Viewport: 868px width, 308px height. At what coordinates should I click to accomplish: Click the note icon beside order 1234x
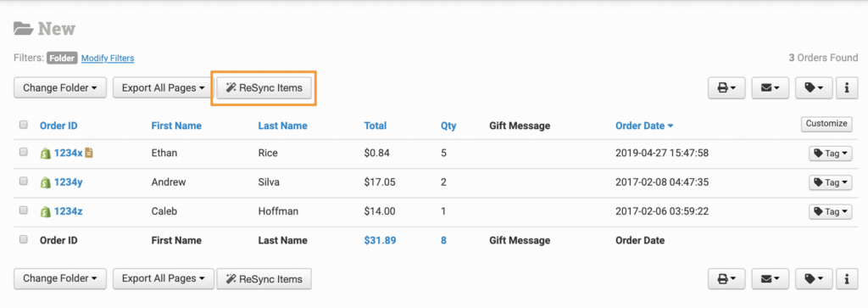[88, 153]
